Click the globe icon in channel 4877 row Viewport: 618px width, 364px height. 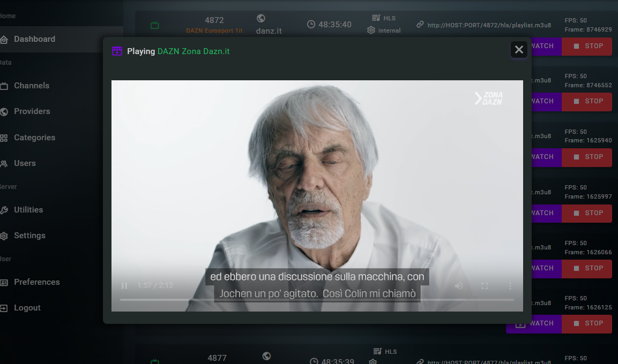(266, 356)
